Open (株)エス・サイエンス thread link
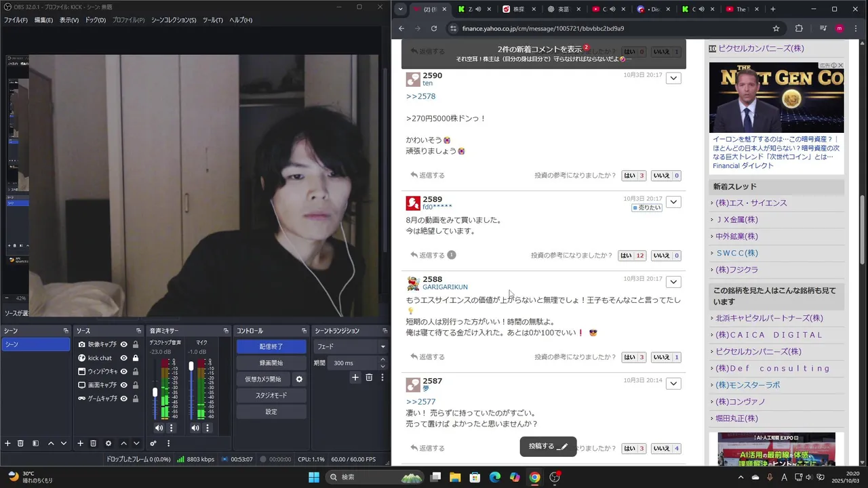 751,203
